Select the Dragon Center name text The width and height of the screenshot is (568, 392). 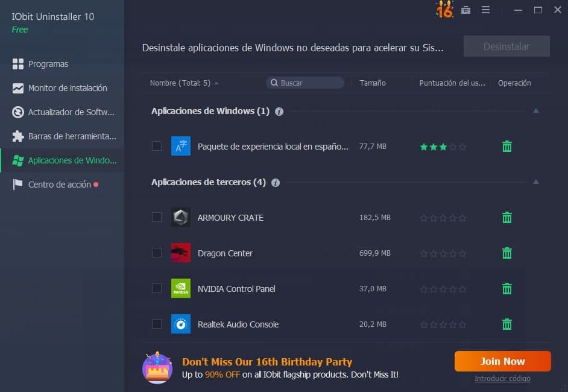pos(225,253)
